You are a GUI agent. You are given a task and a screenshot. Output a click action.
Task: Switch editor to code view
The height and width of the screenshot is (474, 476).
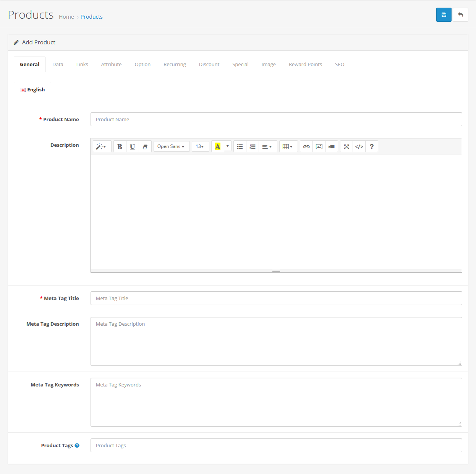coord(359,146)
